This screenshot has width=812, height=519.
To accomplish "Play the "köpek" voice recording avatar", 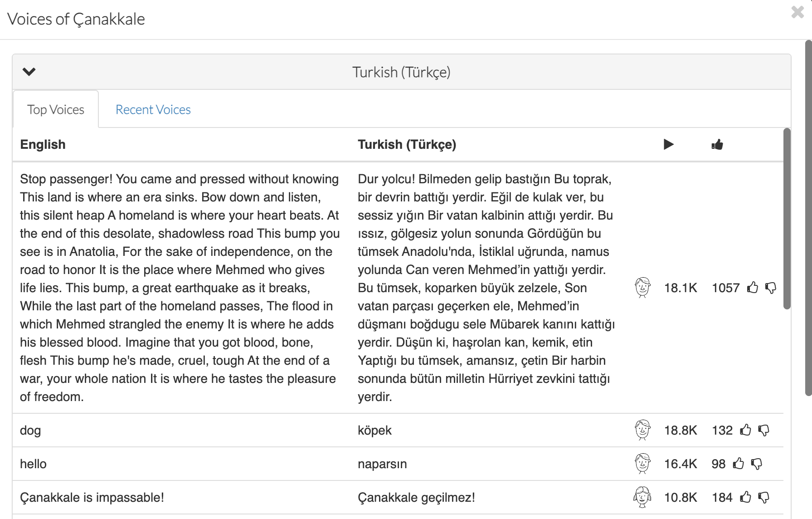I will pyautogui.click(x=642, y=430).
